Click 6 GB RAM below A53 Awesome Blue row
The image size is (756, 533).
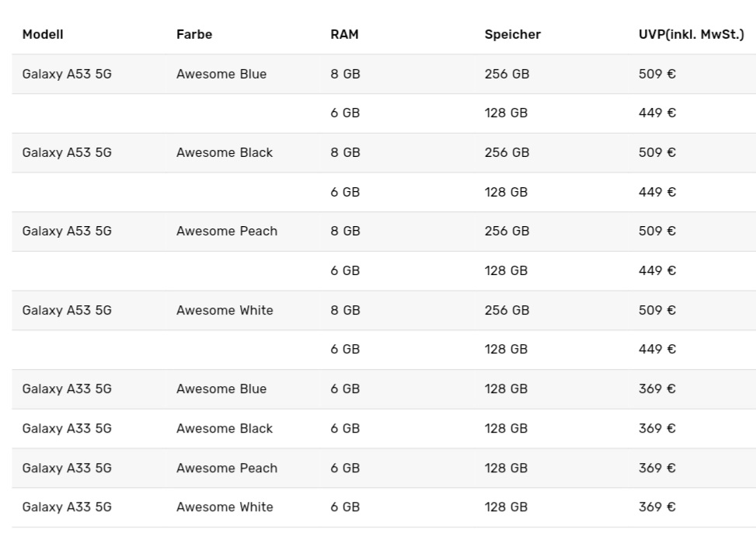pyautogui.click(x=345, y=113)
